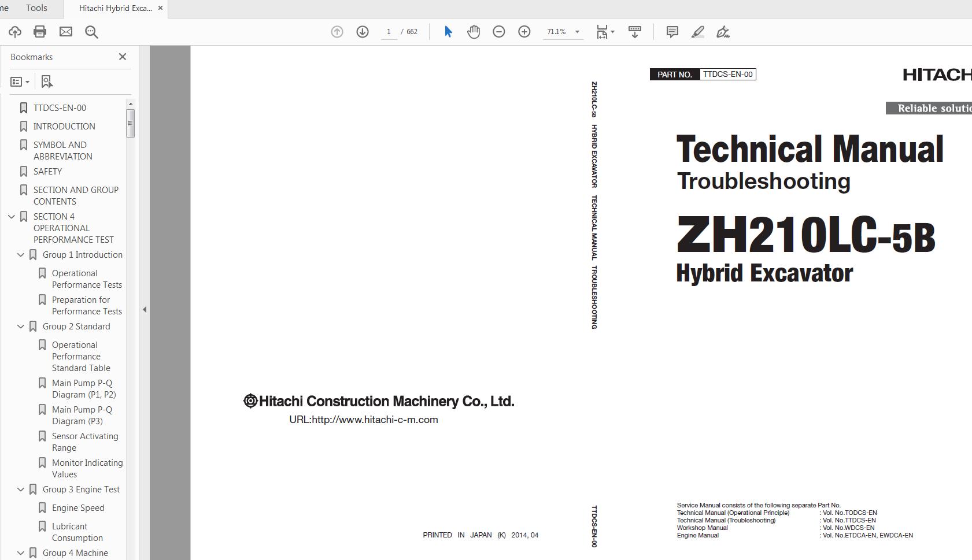Select Group 1 Introduction bookmark
Screen dimensions: 972x560
click(x=83, y=255)
